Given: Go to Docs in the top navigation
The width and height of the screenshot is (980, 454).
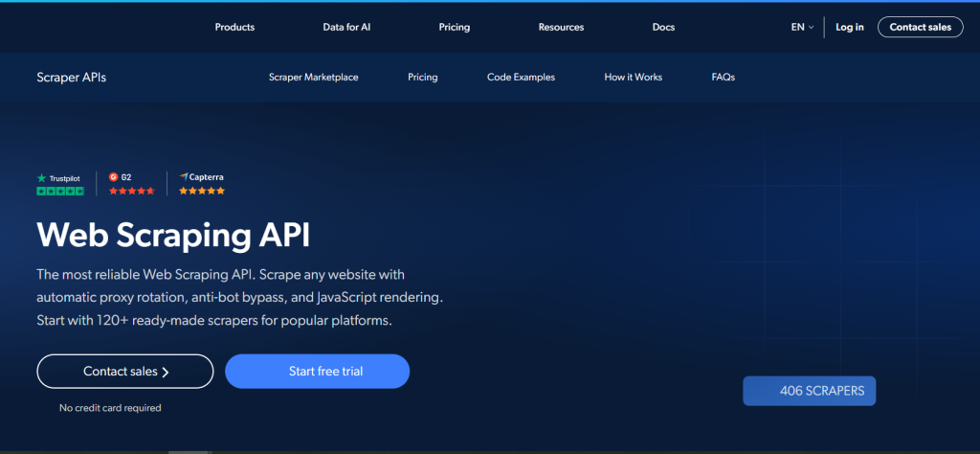Looking at the screenshot, I should [x=663, y=27].
